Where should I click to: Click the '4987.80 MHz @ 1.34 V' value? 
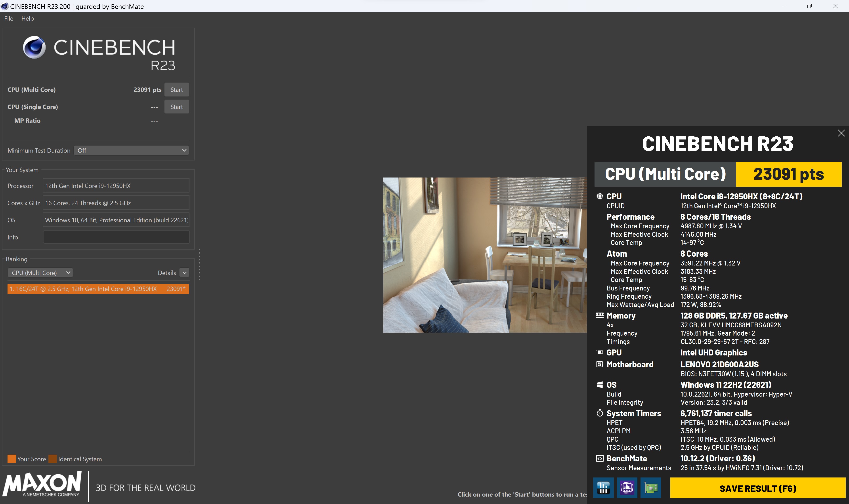(711, 226)
